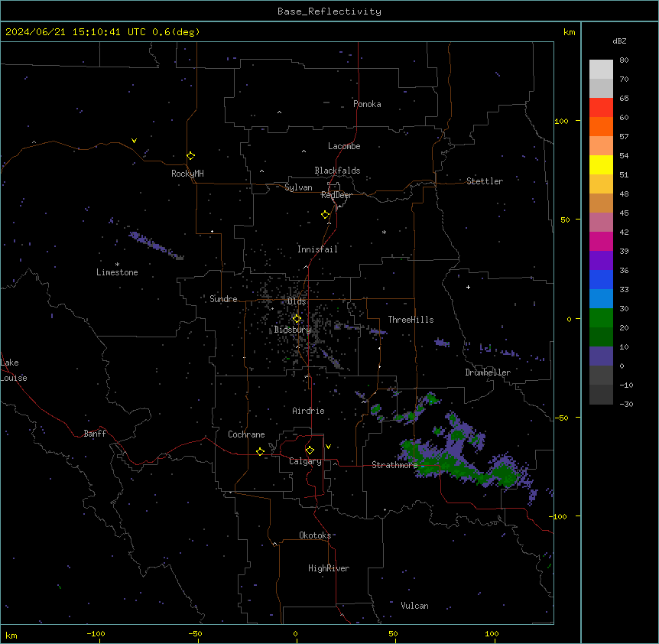Screen dimensions: 659x644
Task: Click the Sundre label
Action: (x=223, y=299)
